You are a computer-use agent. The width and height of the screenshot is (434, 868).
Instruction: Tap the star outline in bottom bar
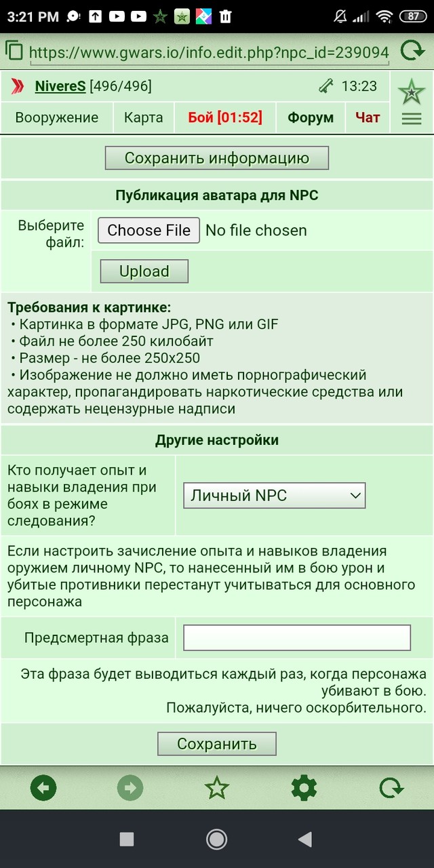pos(217,788)
